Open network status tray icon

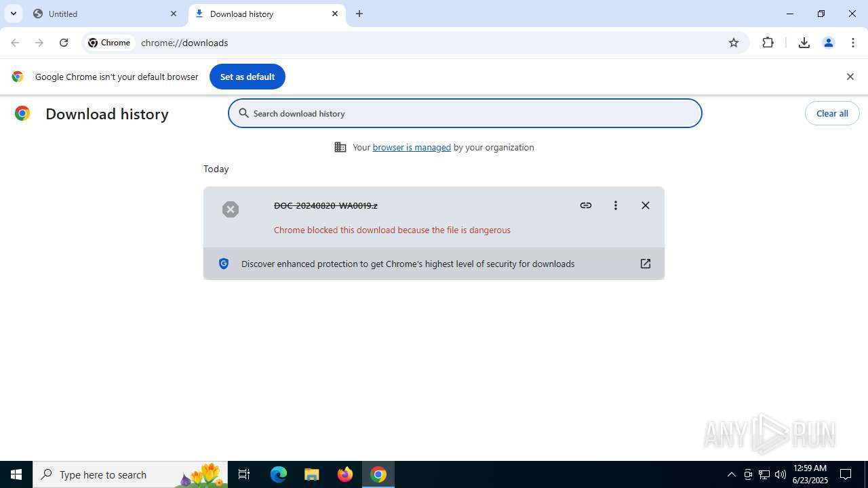point(764,474)
